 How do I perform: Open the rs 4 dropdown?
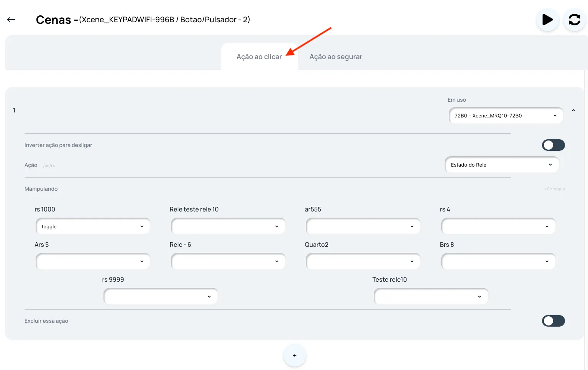[498, 226]
